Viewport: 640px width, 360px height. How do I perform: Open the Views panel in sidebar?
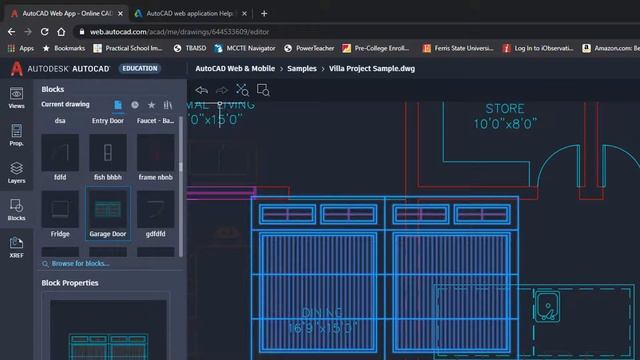[x=16, y=98]
